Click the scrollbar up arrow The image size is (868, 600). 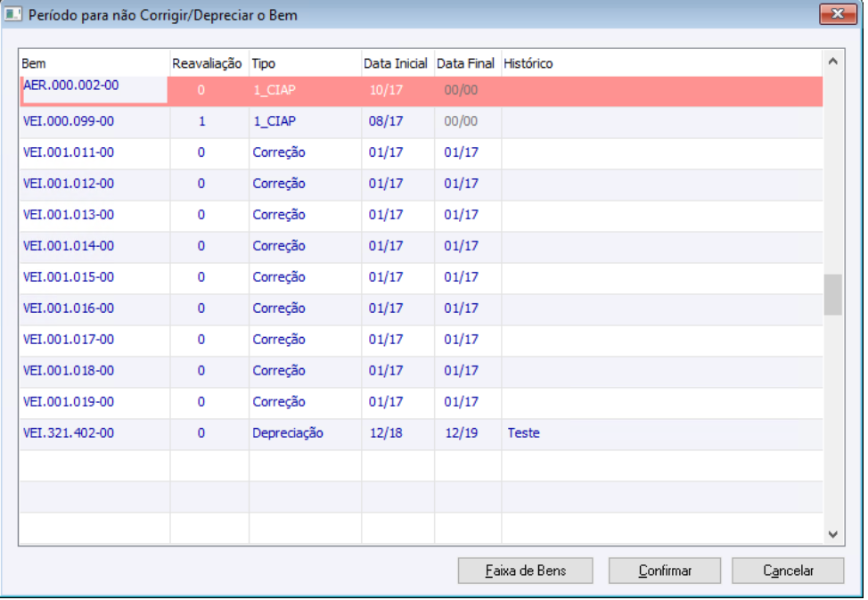[x=832, y=62]
